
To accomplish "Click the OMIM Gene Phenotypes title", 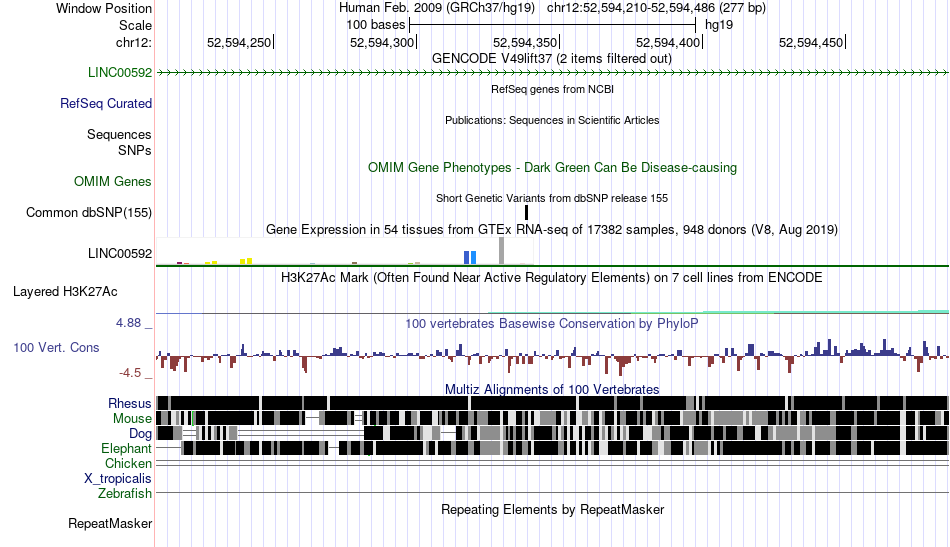I will pos(552,168).
